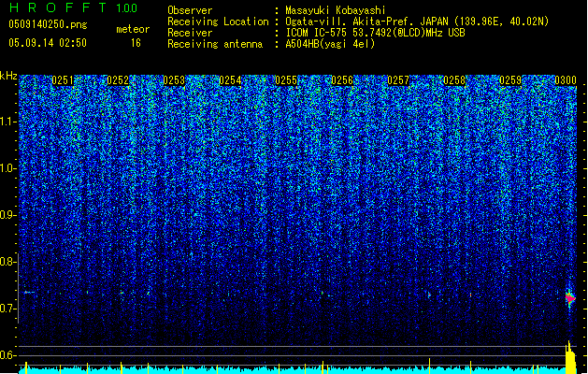Image resolution: width=588 pixels, height=374 pixels.
Task: Click the 0.8 kHz axis label
Action: 8,262
